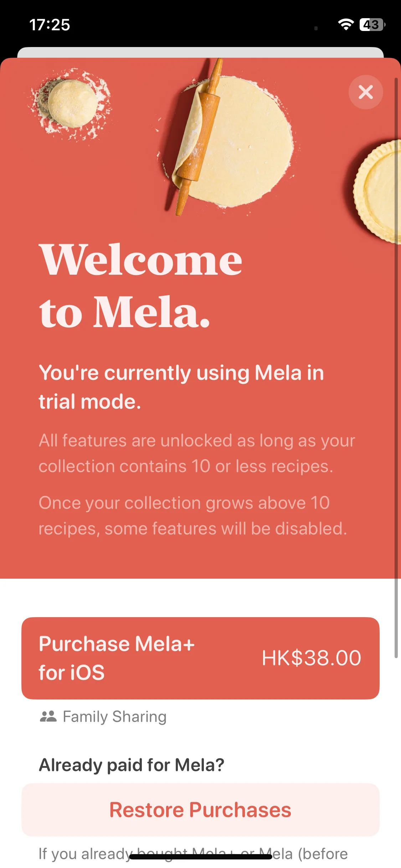Tap the battery indicator icon
The width and height of the screenshot is (401, 868).
372,25
